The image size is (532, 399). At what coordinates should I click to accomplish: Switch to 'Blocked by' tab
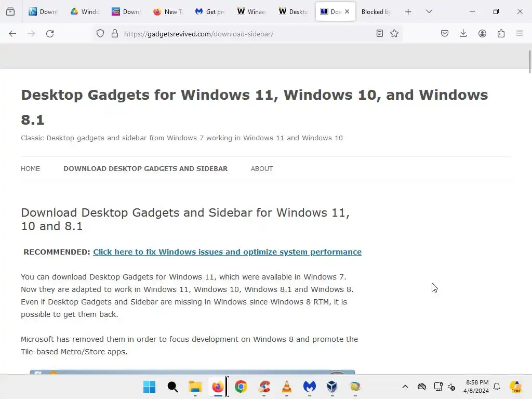pyautogui.click(x=376, y=11)
